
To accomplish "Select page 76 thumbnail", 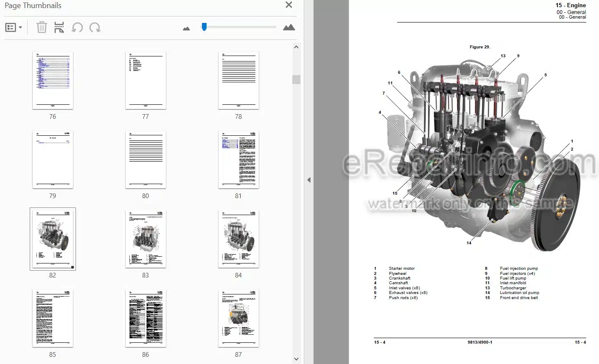I will pos(53,81).
